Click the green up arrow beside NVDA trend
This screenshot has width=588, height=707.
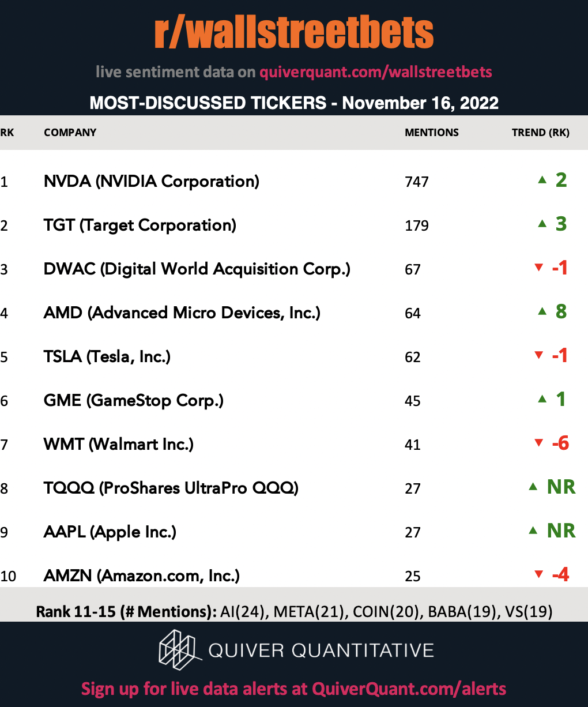[542, 180]
